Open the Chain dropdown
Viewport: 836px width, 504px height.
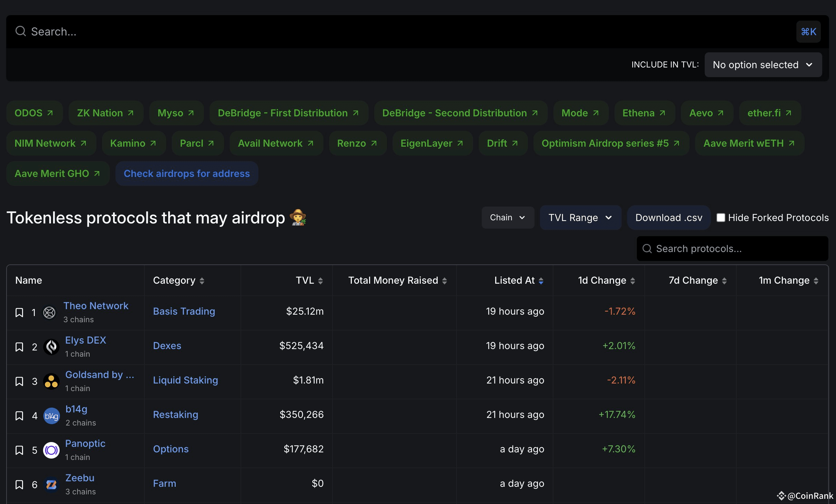pyautogui.click(x=507, y=217)
